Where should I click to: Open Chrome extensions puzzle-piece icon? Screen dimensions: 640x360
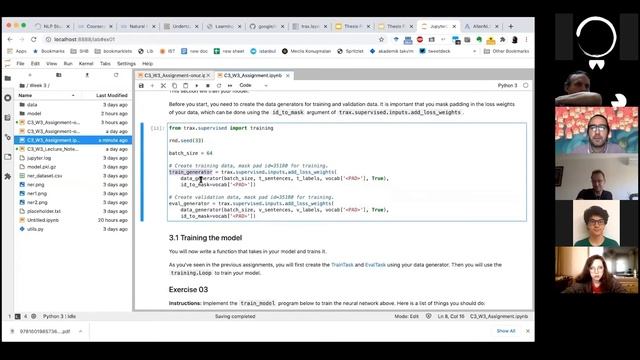pos(503,40)
